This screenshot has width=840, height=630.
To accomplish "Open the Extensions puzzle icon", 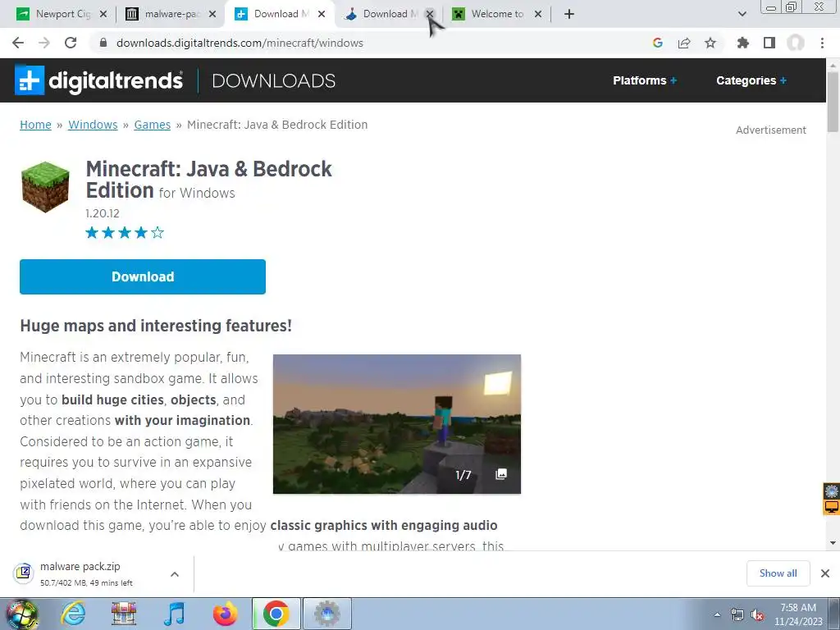I will [x=742, y=43].
